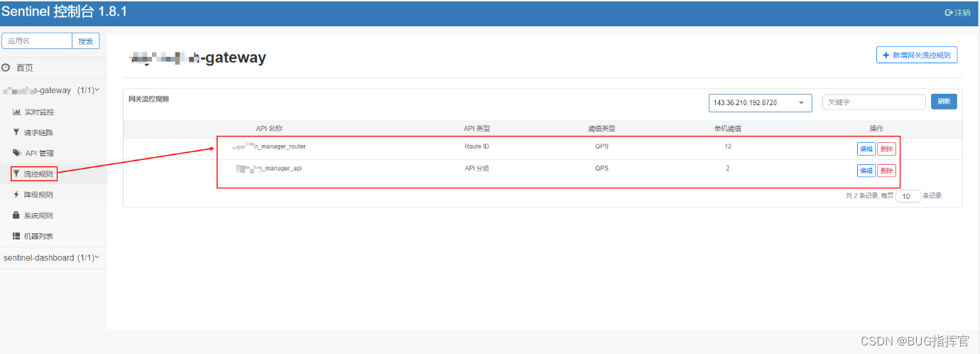Click 删除 for the manager_router rule
This screenshot has height=354, width=980.
click(x=886, y=149)
